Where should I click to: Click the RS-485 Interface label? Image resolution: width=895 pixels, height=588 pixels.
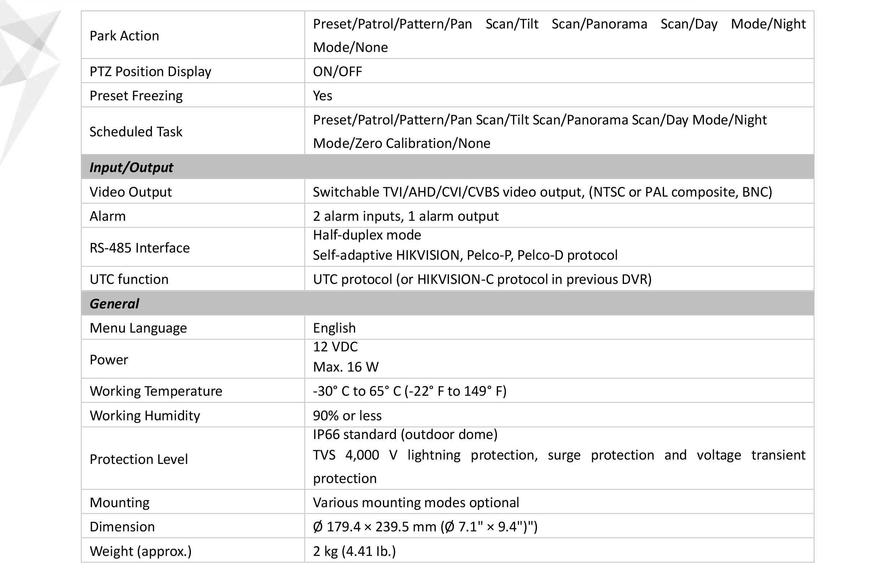click(x=140, y=248)
